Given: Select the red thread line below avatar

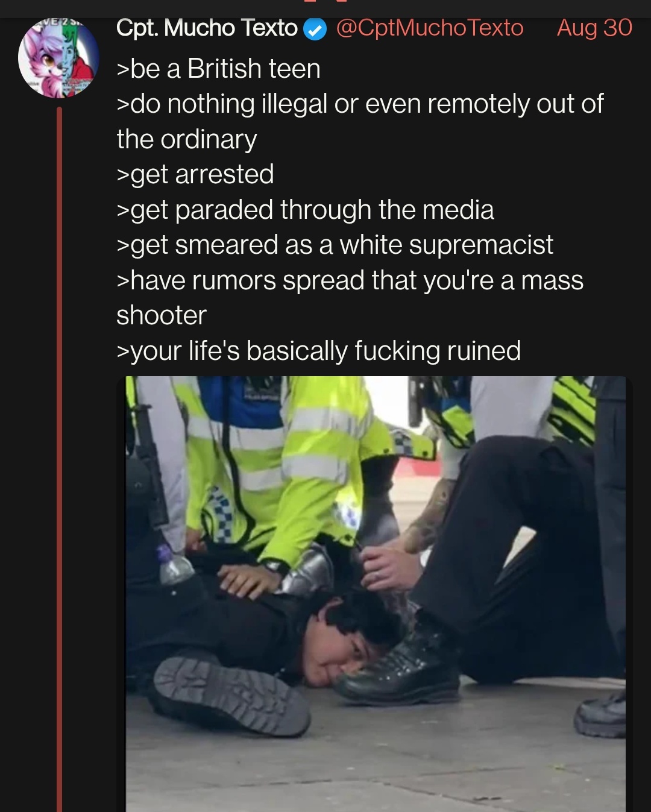Looking at the screenshot, I should point(60,459).
